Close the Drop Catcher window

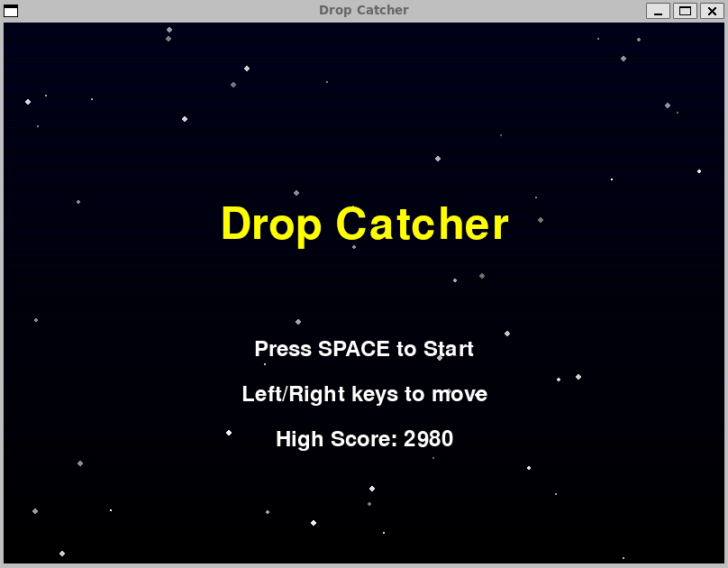[x=712, y=10]
